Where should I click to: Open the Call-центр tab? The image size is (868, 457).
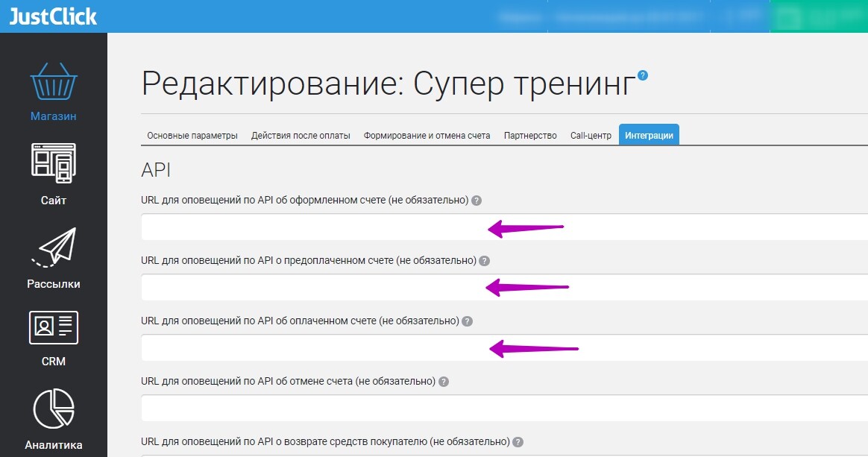(x=591, y=135)
